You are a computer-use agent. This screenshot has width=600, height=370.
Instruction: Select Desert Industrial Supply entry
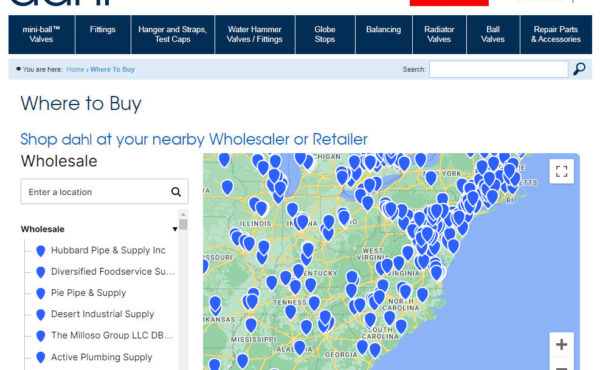point(103,314)
